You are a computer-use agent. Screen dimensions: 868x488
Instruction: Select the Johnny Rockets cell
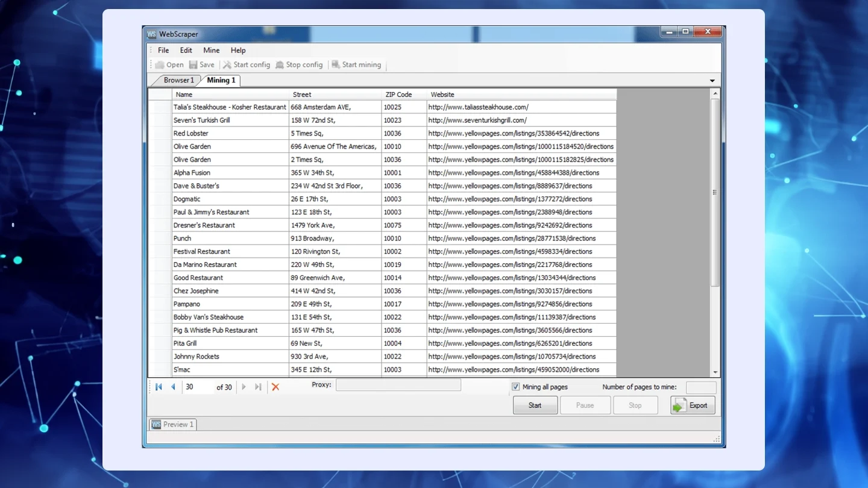pyautogui.click(x=230, y=357)
